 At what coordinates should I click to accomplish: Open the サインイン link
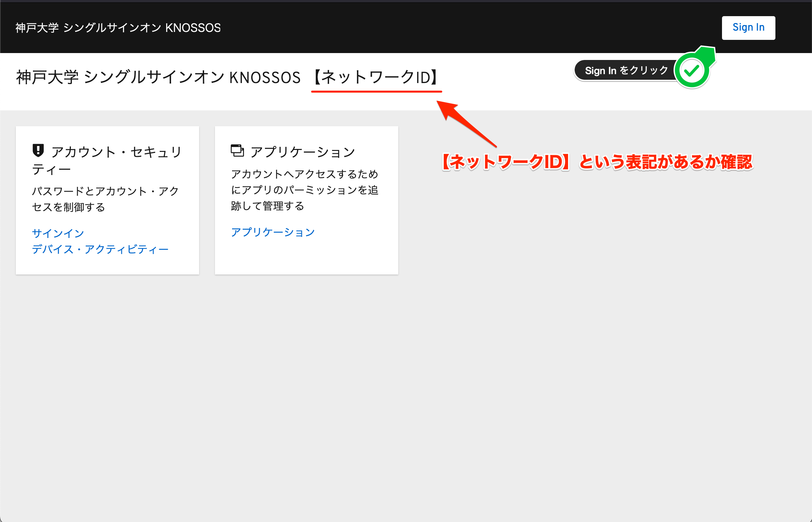tap(58, 233)
